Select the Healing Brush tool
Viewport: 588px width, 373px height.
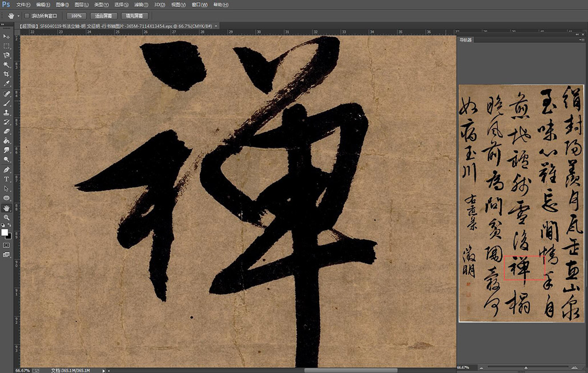pyautogui.click(x=6, y=94)
